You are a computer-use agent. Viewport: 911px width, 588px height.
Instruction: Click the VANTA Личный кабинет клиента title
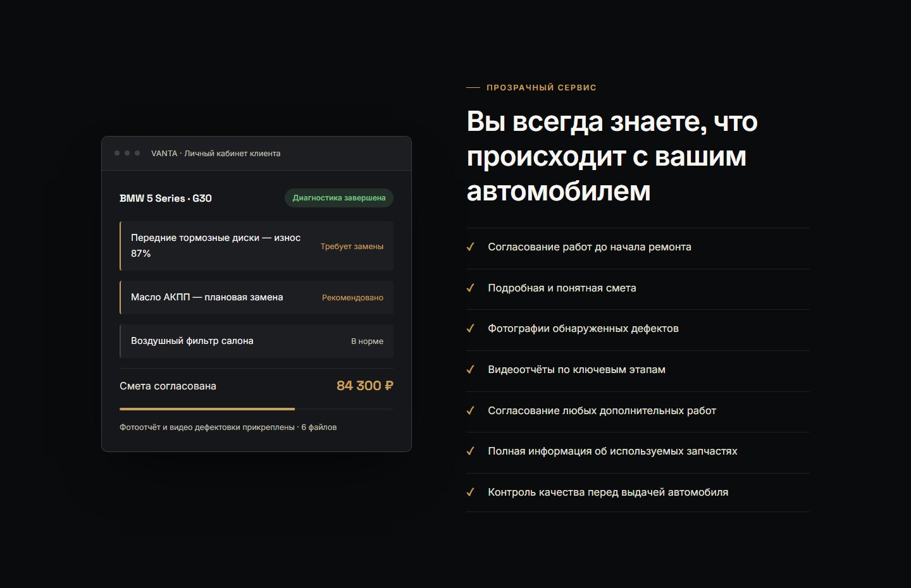click(216, 153)
